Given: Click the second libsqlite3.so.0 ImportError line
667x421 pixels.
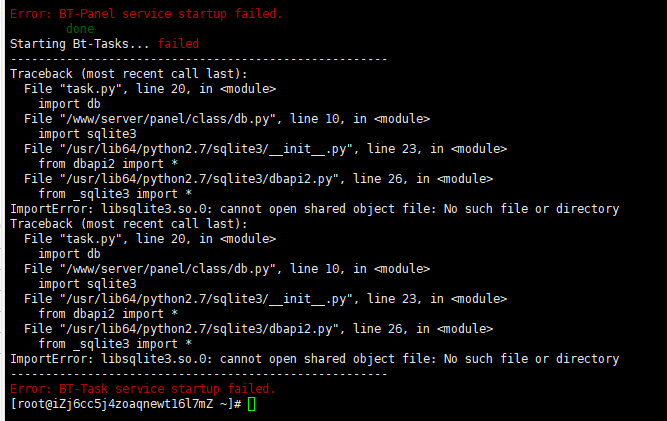Looking at the screenshot, I should [x=314, y=359].
